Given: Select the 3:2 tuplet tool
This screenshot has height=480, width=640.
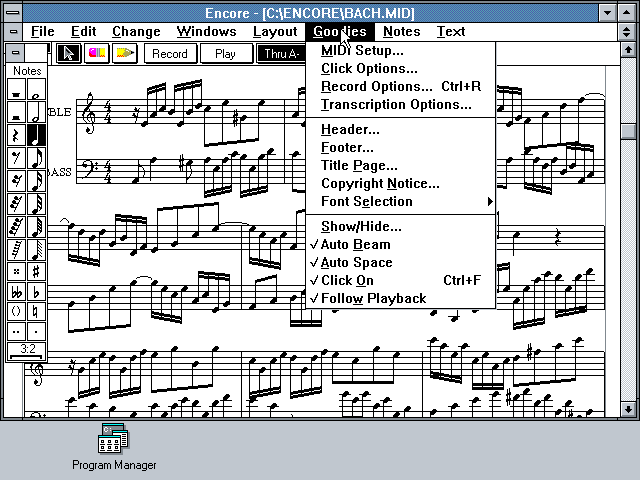Looking at the screenshot, I should (27, 351).
